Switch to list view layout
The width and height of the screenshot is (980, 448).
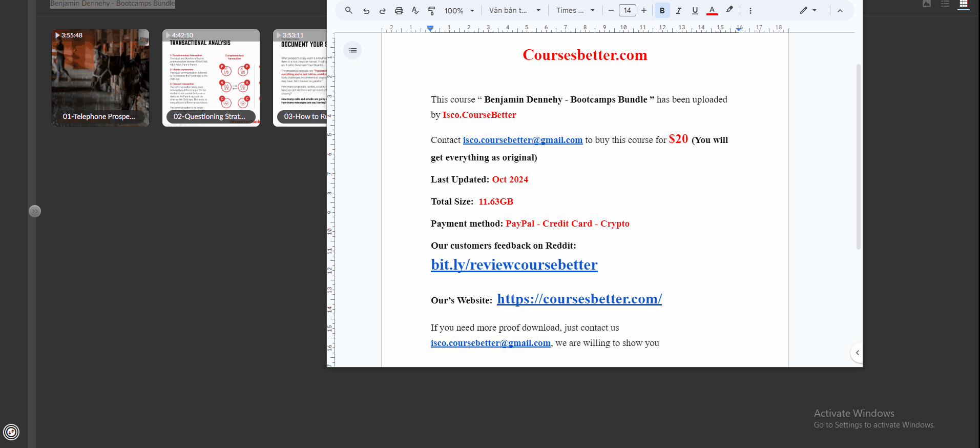[x=945, y=4]
